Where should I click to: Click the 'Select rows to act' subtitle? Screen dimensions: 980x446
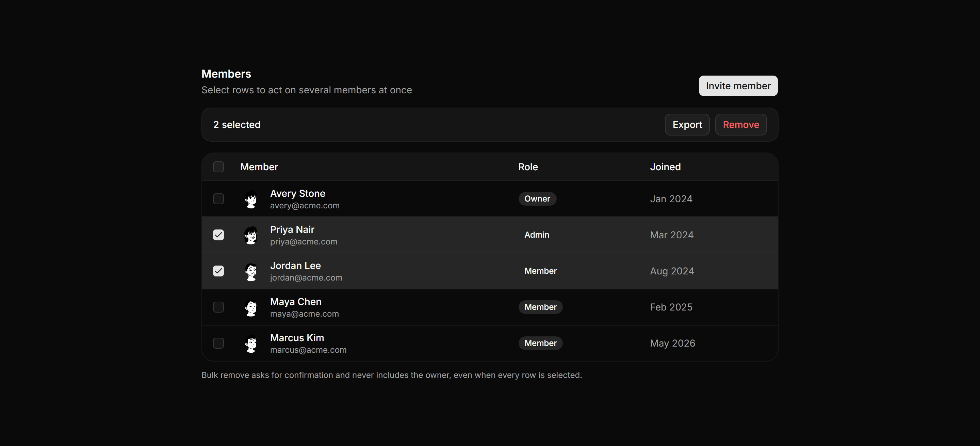coord(307,90)
